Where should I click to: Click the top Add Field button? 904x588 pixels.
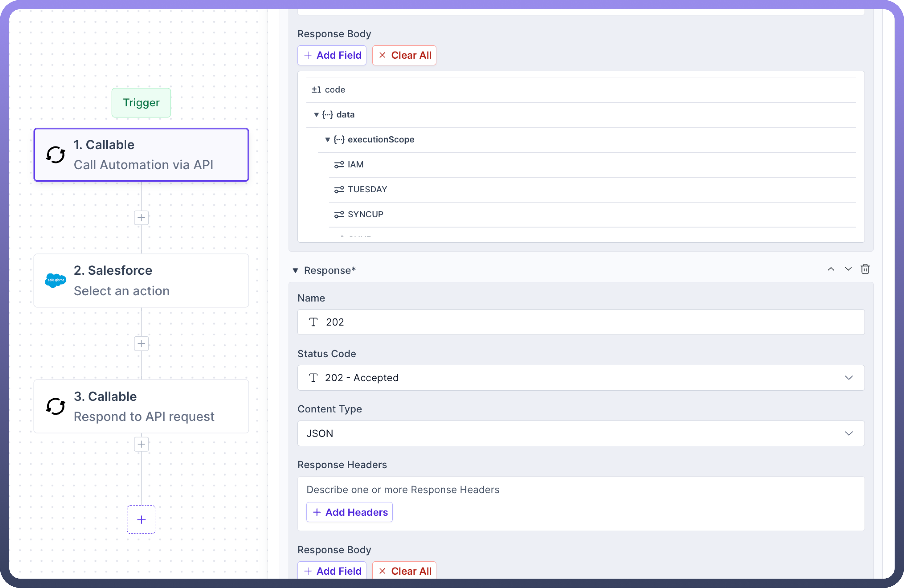click(332, 55)
